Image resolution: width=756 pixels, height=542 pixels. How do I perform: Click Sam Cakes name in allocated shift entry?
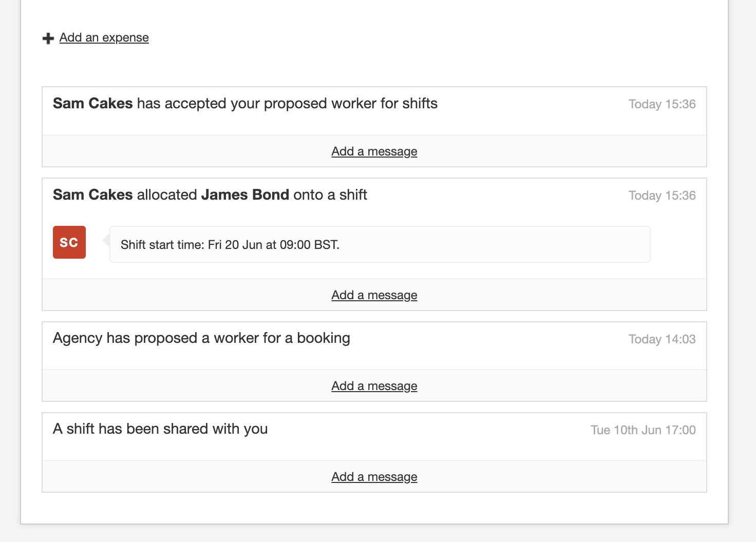coord(93,195)
